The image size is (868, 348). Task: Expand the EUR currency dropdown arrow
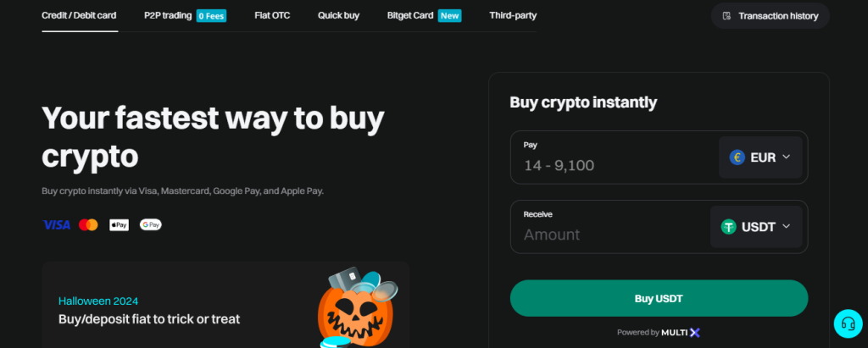coord(786,157)
